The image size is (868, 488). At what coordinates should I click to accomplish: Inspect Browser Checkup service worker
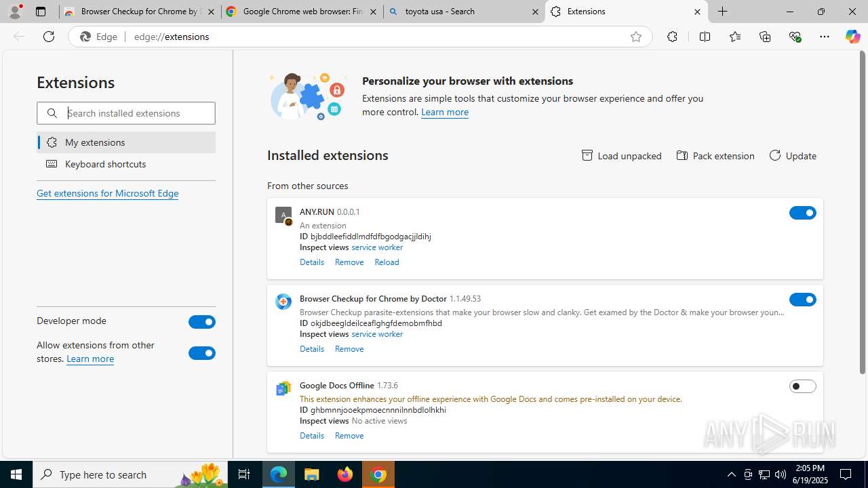click(x=377, y=334)
